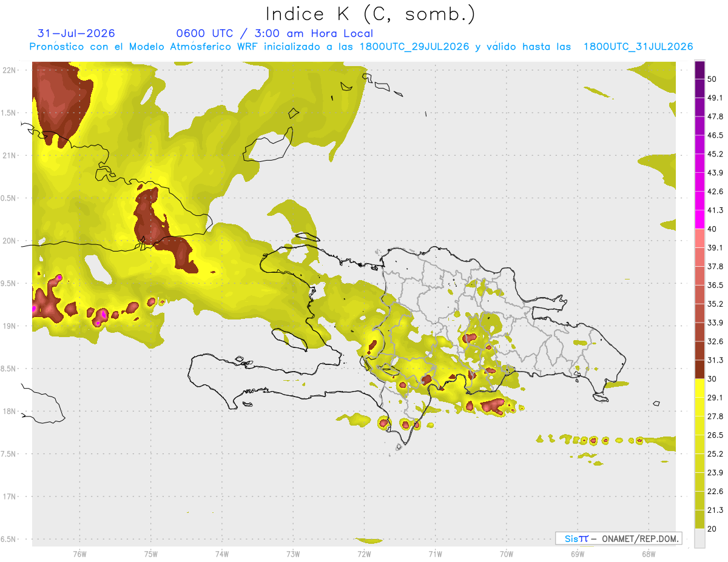Click the '33.9' color bar value
The image size is (728, 562).
click(715, 323)
